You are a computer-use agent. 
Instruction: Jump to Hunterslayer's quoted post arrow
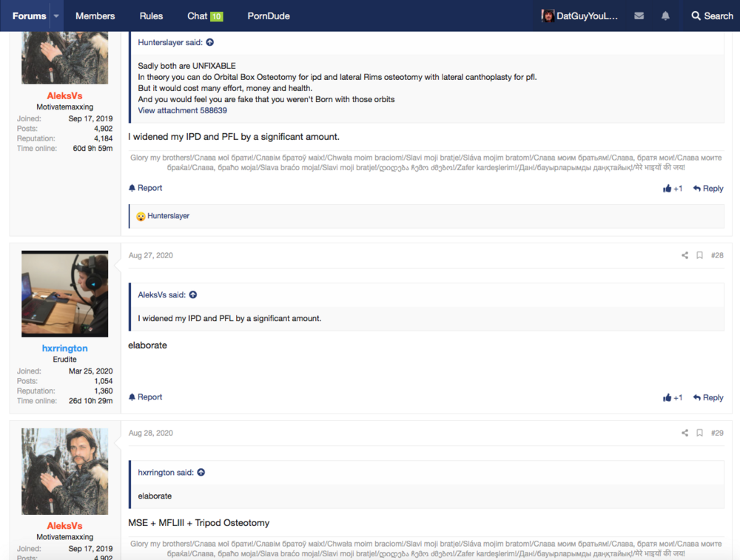[210, 43]
